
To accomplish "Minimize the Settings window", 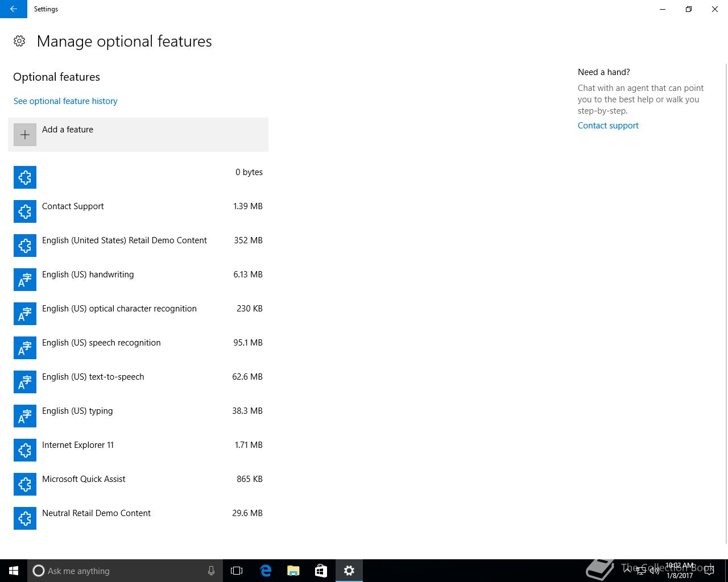I will pyautogui.click(x=663, y=9).
